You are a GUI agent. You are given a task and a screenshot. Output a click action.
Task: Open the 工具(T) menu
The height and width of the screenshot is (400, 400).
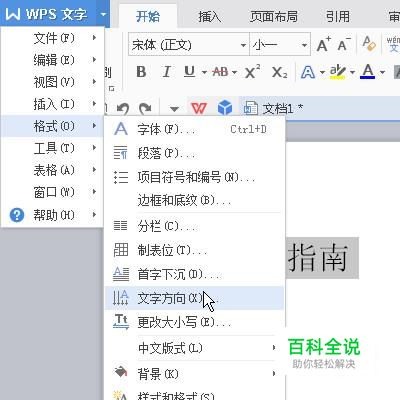tap(53, 148)
